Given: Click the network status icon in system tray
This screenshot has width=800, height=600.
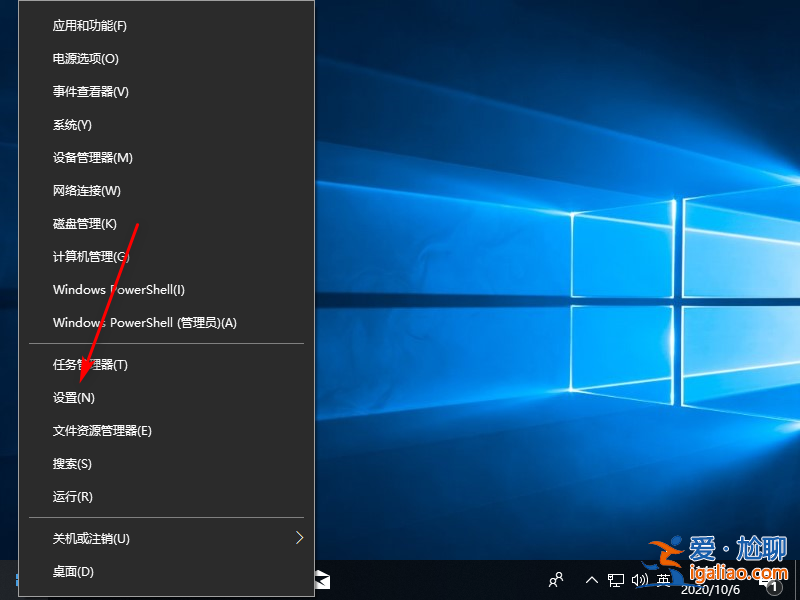Looking at the screenshot, I should pyautogui.click(x=614, y=580).
